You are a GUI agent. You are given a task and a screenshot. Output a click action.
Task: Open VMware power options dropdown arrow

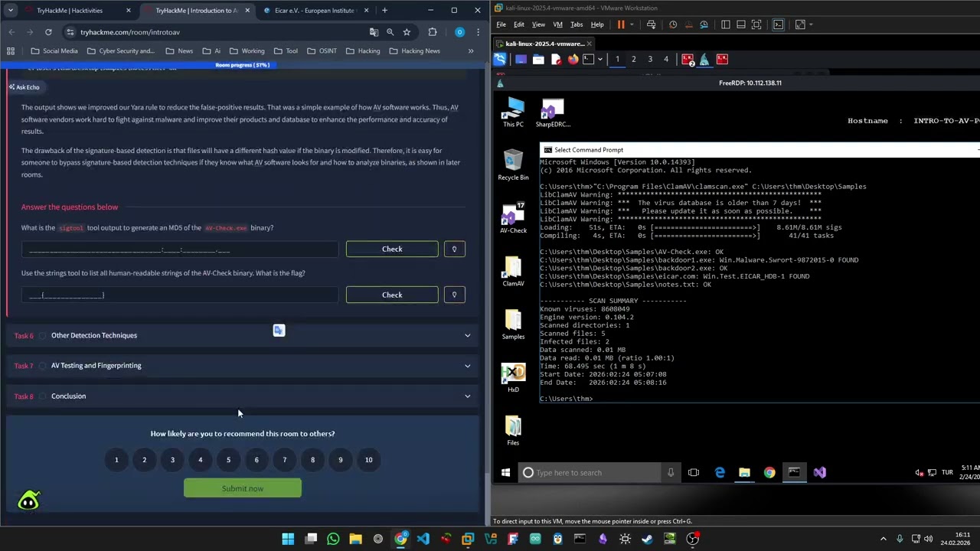[632, 24]
